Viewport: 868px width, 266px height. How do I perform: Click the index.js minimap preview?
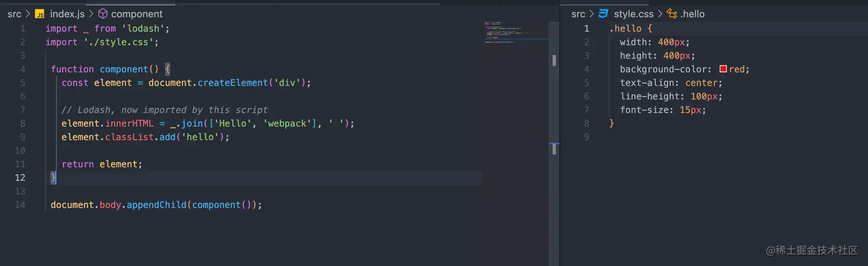coord(515,32)
